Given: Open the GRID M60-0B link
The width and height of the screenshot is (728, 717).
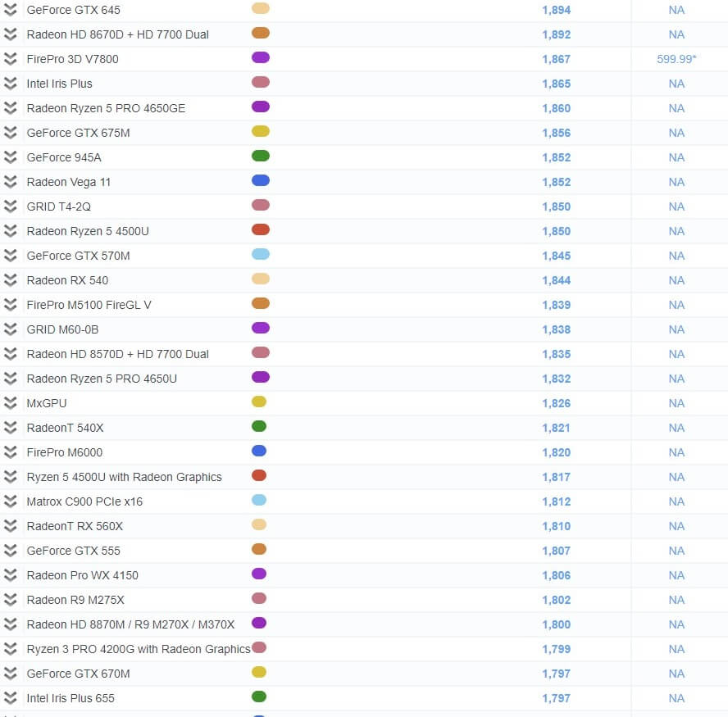Looking at the screenshot, I should (62, 329).
